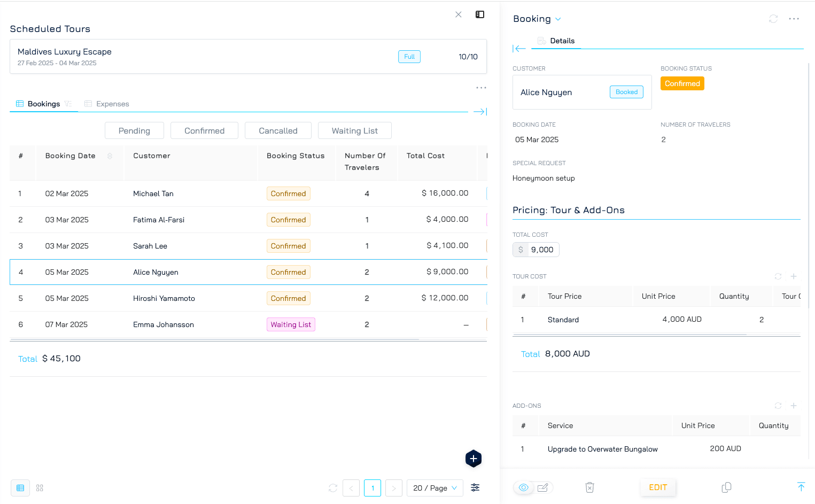The height and width of the screenshot is (504, 815).
Task: Open the filter settings sliders icon
Action: click(475, 487)
